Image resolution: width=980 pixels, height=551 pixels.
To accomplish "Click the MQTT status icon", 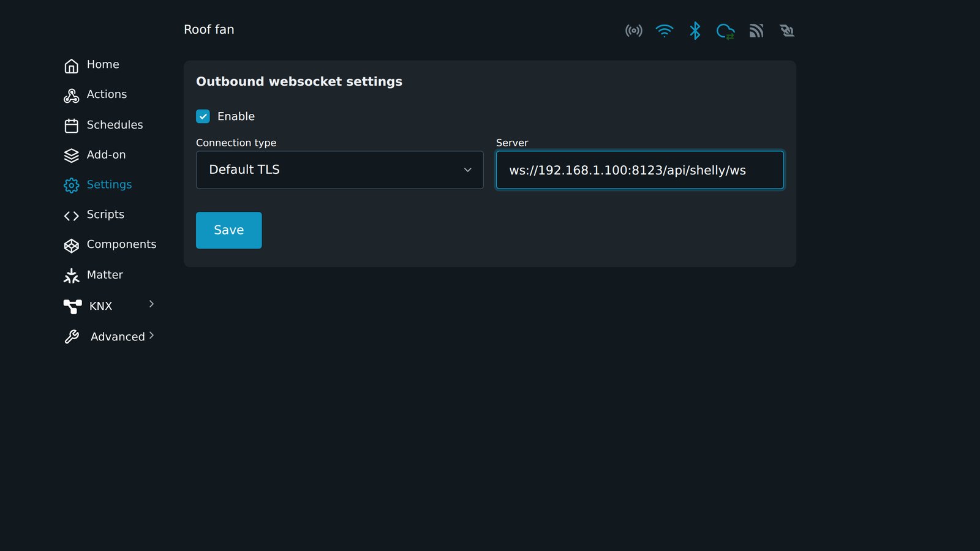I will (x=756, y=31).
